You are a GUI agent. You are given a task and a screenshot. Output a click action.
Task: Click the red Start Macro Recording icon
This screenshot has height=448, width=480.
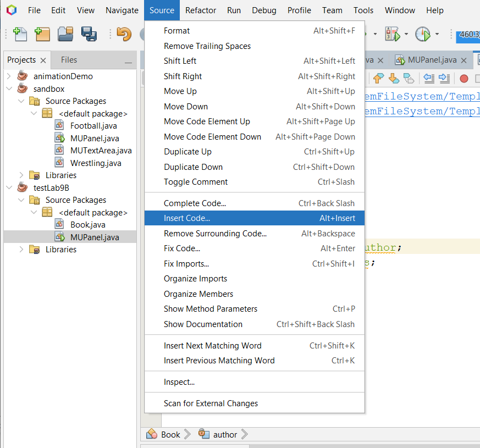[x=464, y=79]
